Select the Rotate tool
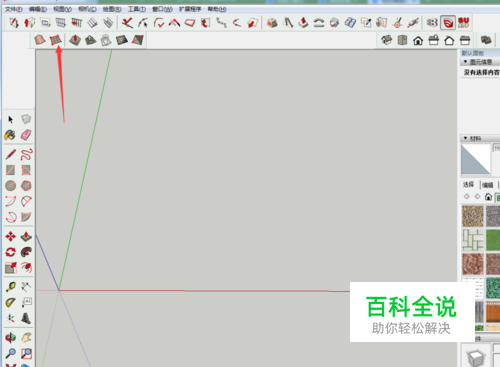The width and height of the screenshot is (500, 367). tap(10, 252)
